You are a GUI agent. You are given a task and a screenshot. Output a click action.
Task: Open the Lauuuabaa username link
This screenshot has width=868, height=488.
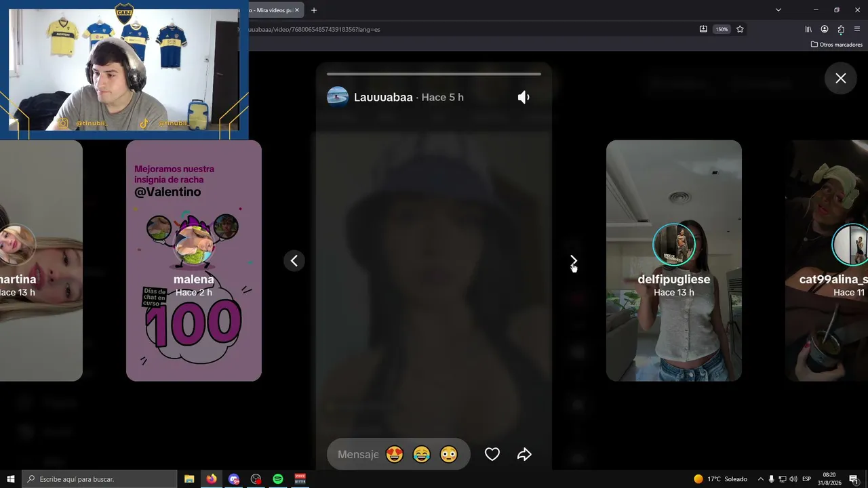tap(383, 98)
